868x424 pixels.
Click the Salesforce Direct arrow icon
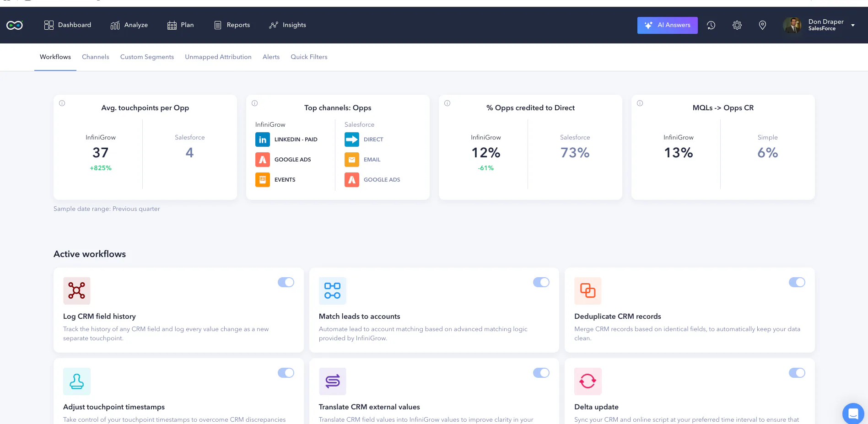(352, 140)
